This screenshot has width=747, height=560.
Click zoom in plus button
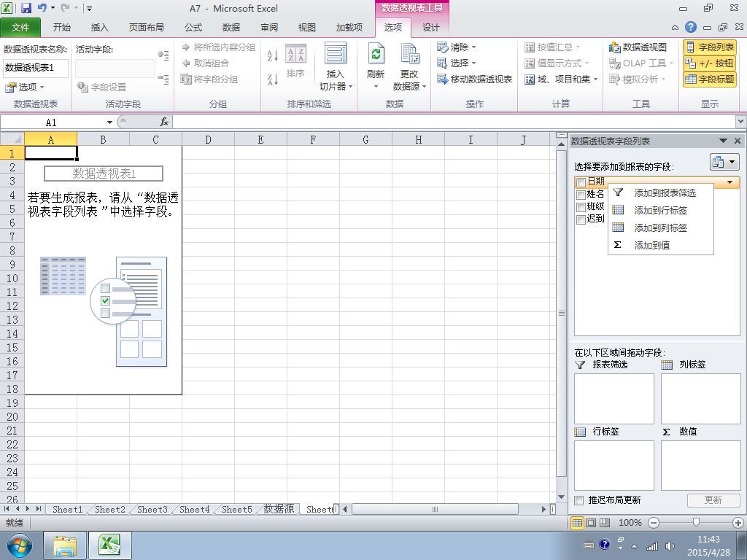click(x=738, y=523)
